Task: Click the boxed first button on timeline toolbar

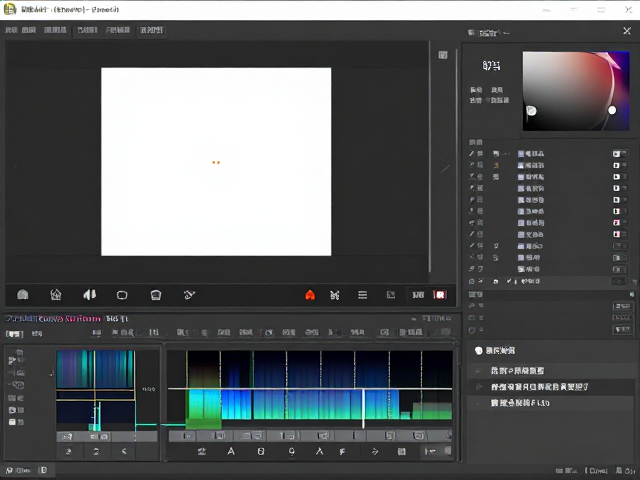Action: (14, 334)
